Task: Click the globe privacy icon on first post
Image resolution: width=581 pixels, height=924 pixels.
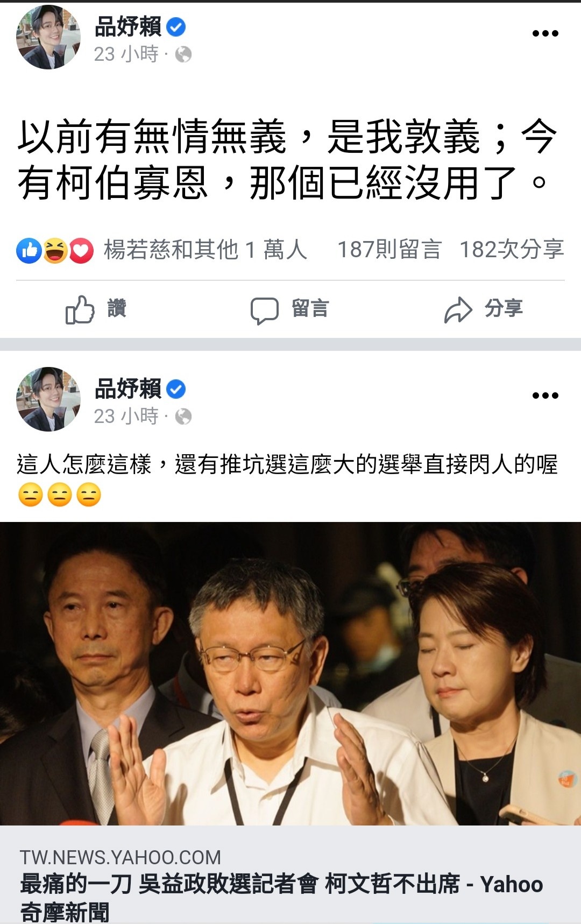Action: pyautogui.click(x=183, y=54)
